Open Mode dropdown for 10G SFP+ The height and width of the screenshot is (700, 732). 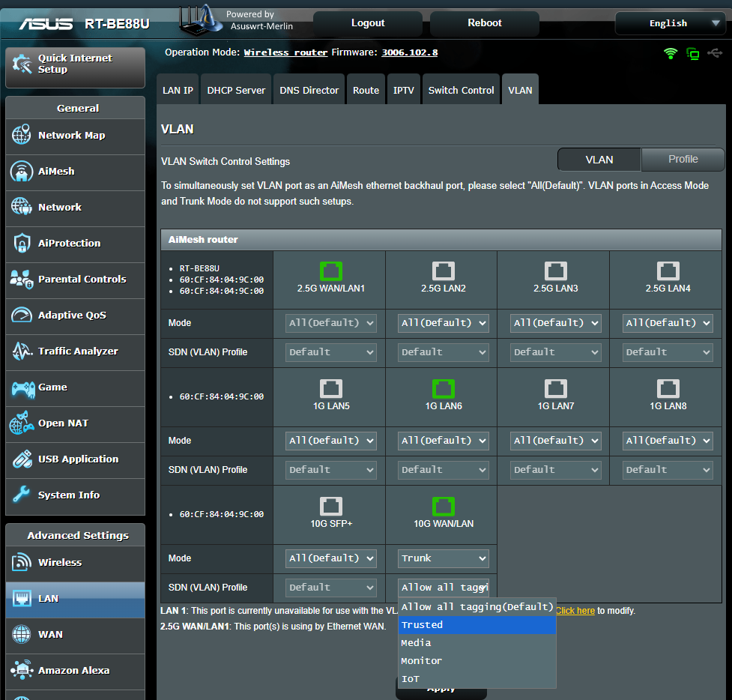[331, 558]
